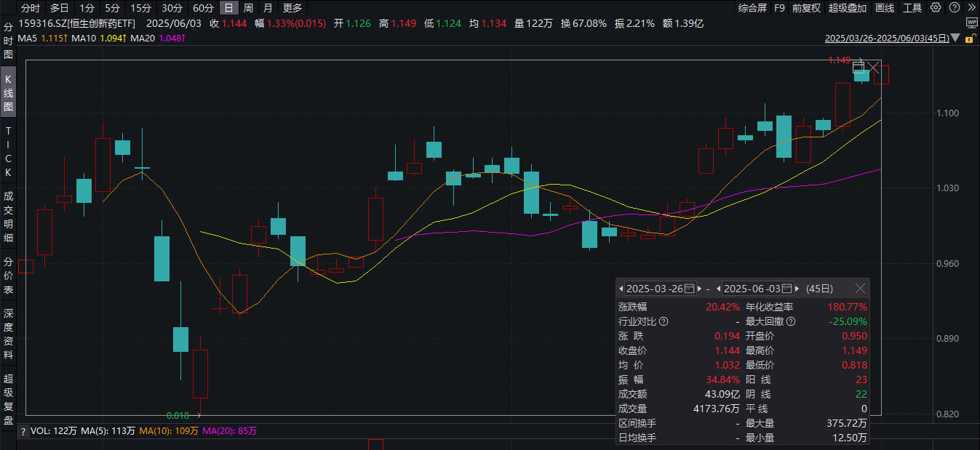Select the 60分 timeframe tab

tap(204, 8)
